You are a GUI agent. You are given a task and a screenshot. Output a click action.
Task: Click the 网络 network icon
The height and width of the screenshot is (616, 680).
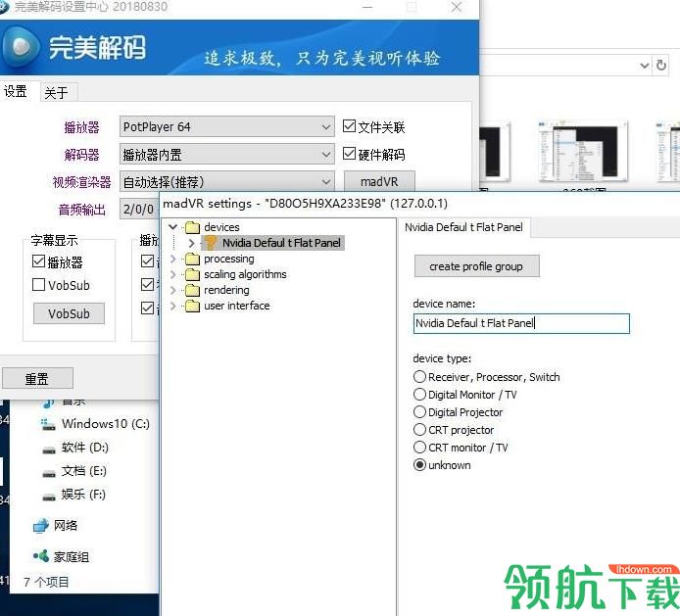click(41, 525)
